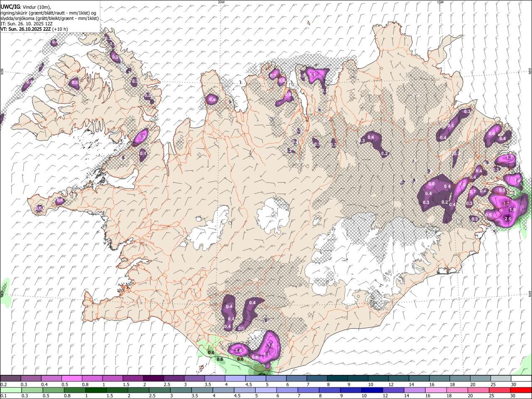The image size is (532, 399).
Task: Select the white swatch at 30, upper scale
Action: (521, 379)
